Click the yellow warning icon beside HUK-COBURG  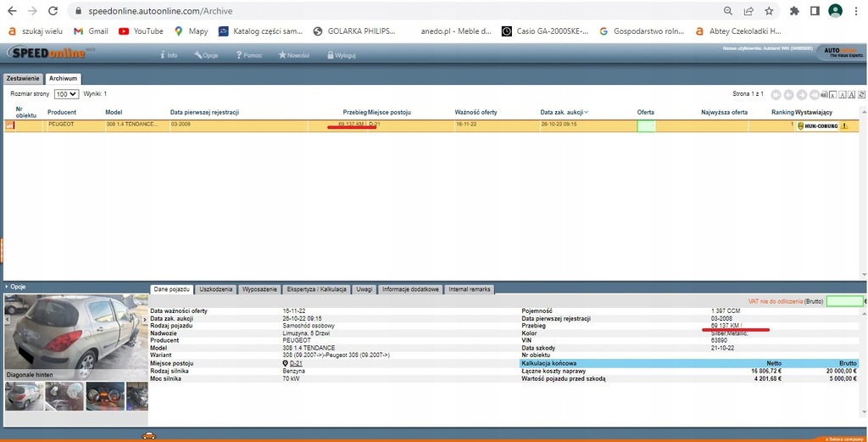tap(843, 126)
